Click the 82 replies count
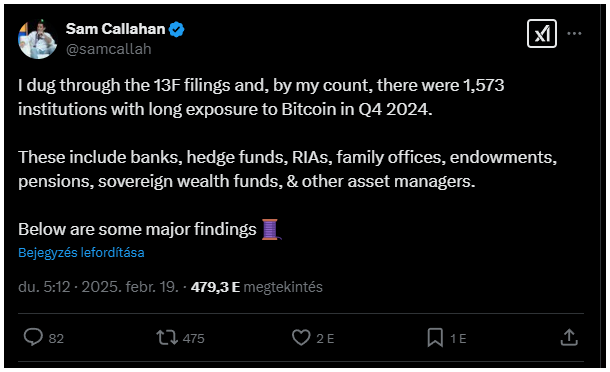 56,339
